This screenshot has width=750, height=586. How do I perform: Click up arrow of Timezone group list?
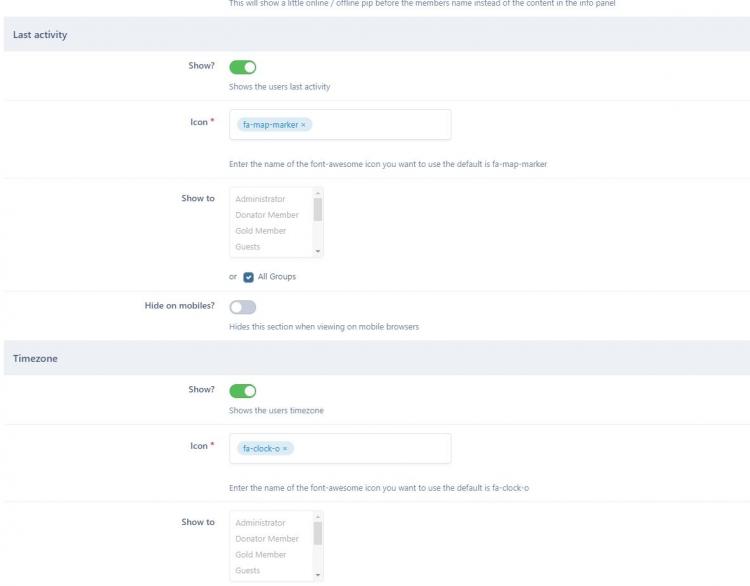(x=318, y=517)
